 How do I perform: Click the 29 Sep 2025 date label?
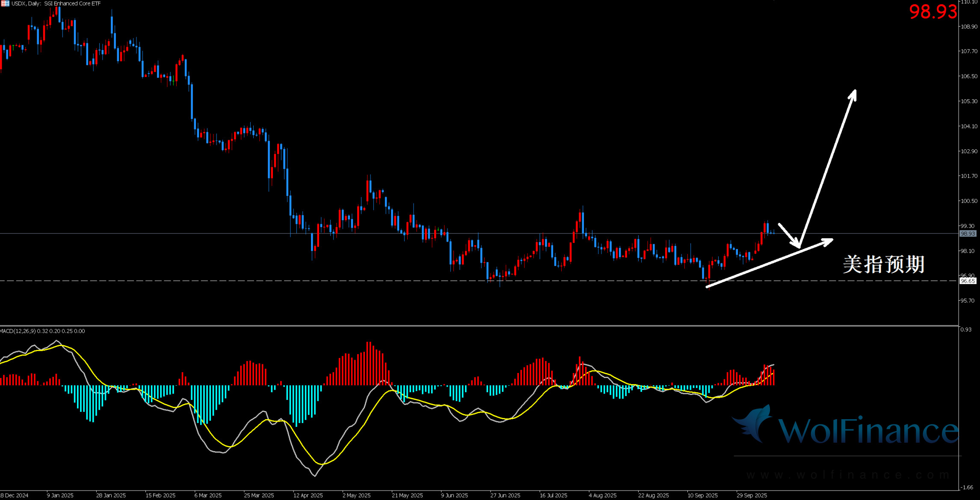pyautogui.click(x=752, y=495)
